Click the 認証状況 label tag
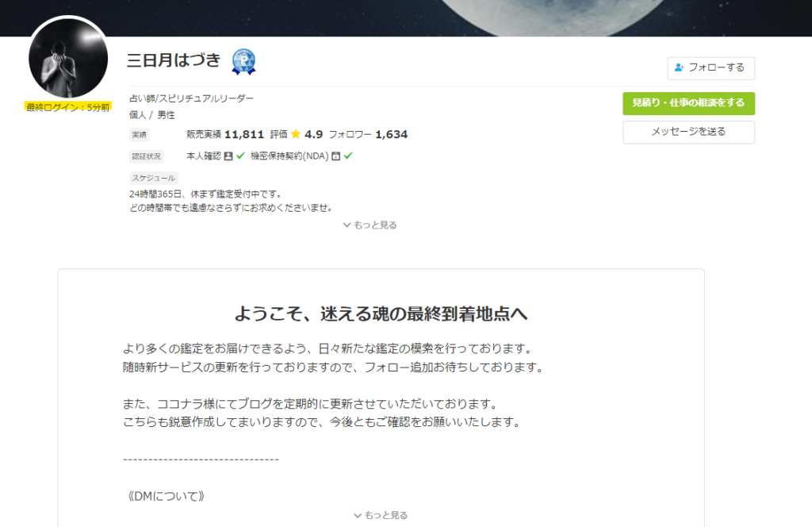 point(147,156)
